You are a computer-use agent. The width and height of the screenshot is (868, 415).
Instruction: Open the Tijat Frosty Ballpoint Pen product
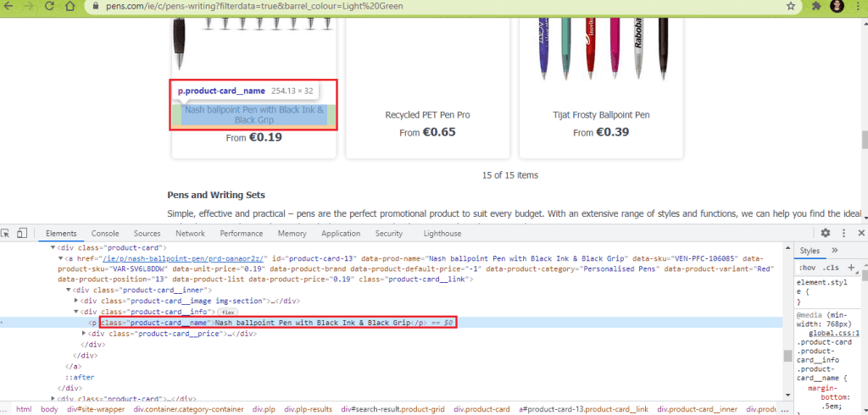tap(601, 115)
